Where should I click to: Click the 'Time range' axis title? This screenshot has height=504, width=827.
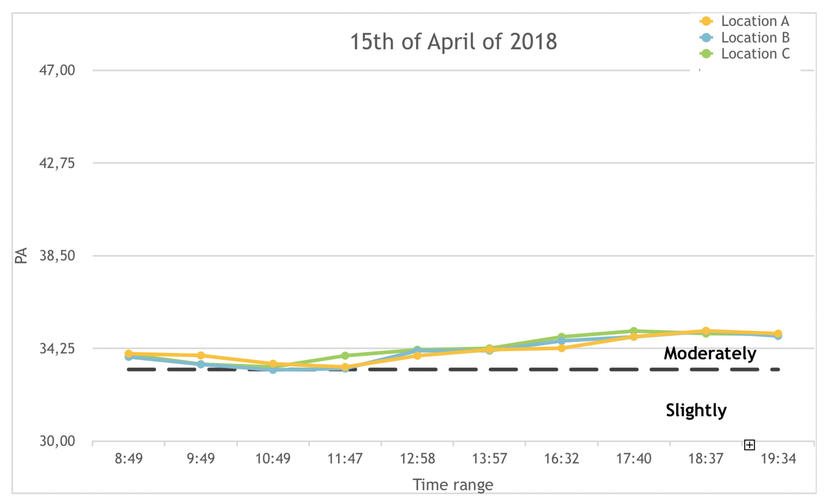point(453,485)
